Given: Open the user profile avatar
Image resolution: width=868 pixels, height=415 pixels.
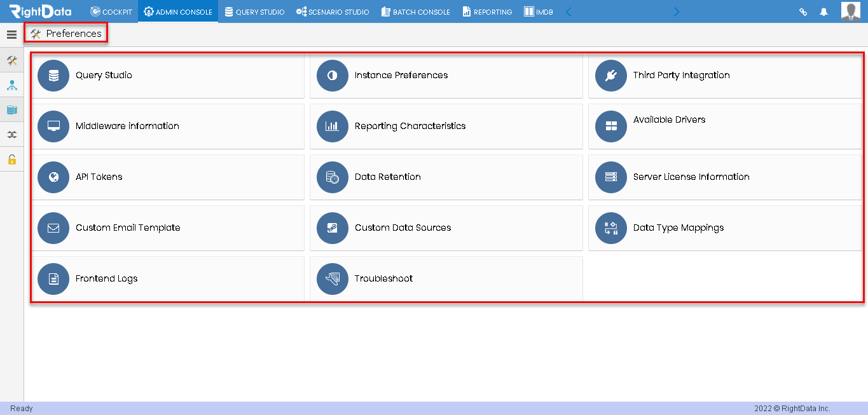Looking at the screenshot, I should click(851, 11).
